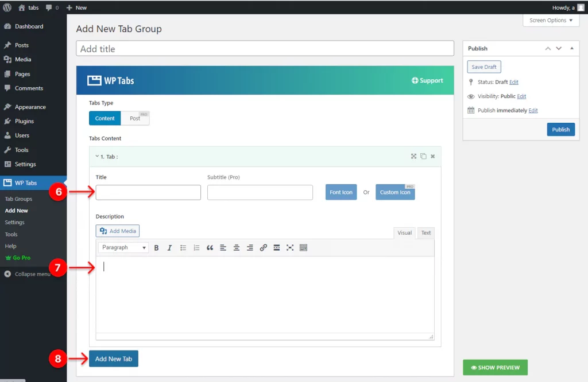Click the blue Publish button

coord(560,130)
